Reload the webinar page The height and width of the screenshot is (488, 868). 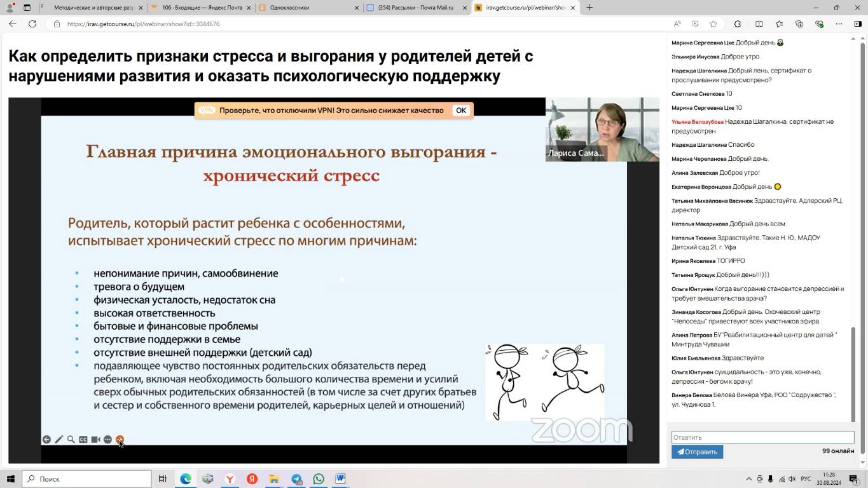[32, 24]
